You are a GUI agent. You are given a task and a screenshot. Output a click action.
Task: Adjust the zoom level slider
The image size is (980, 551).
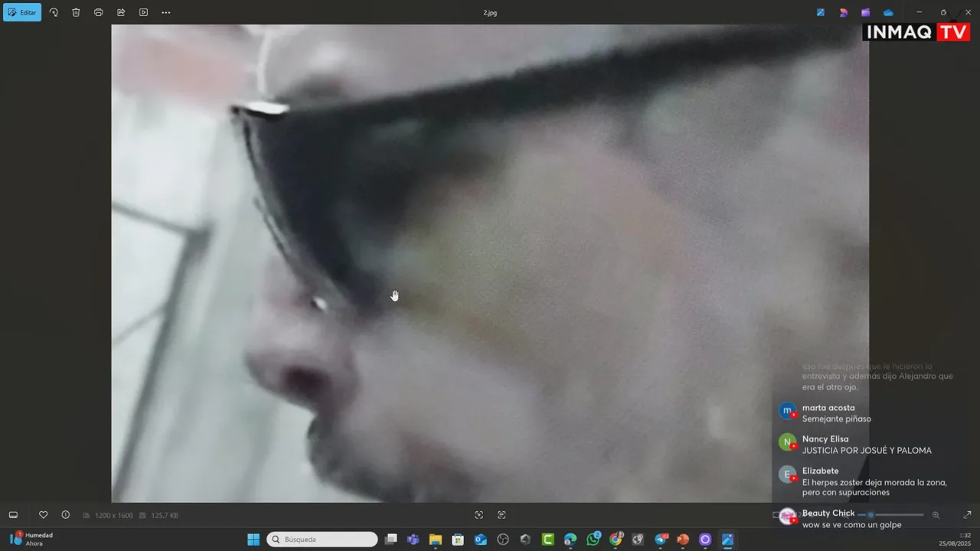[890, 515]
